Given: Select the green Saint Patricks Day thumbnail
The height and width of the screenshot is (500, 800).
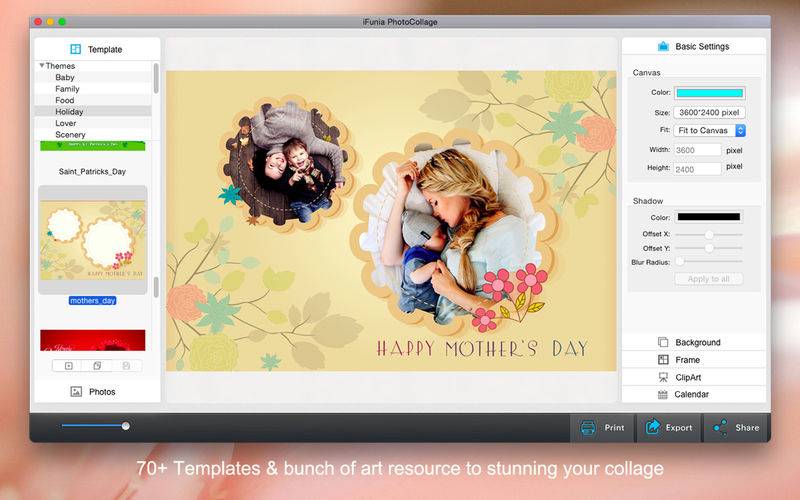Looking at the screenshot, I should tap(93, 146).
